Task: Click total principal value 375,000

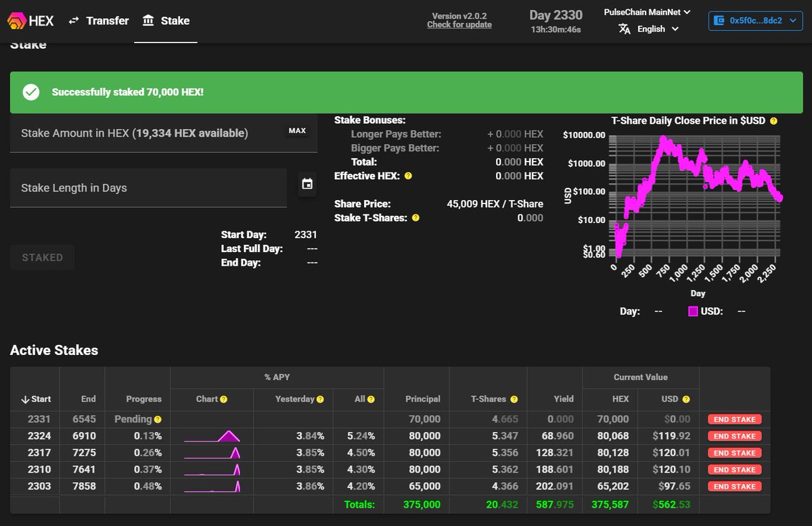Action: 422,504
